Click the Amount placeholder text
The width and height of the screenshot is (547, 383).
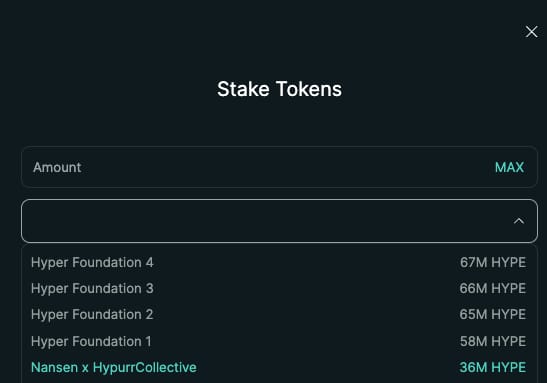click(x=57, y=167)
